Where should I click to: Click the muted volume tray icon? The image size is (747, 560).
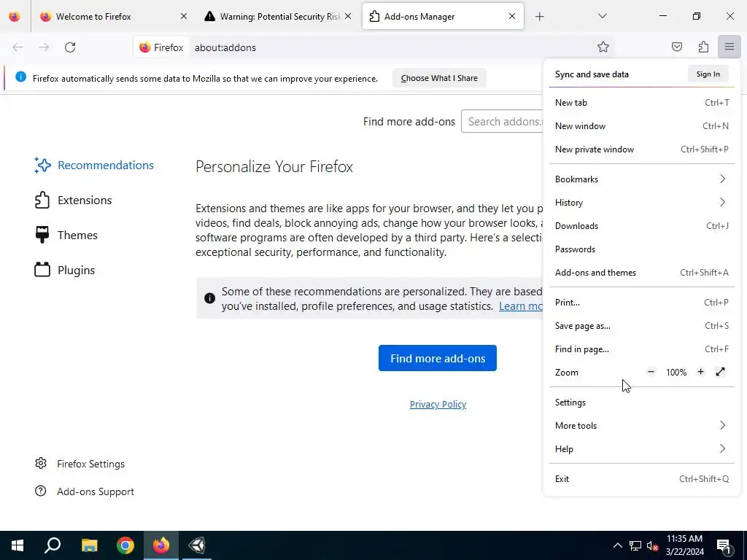click(x=652, y=545)
